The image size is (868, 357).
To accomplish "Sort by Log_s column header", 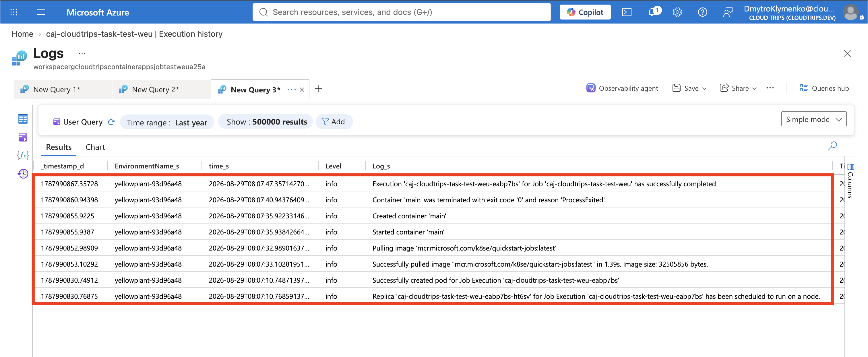I will pos(381,166).
